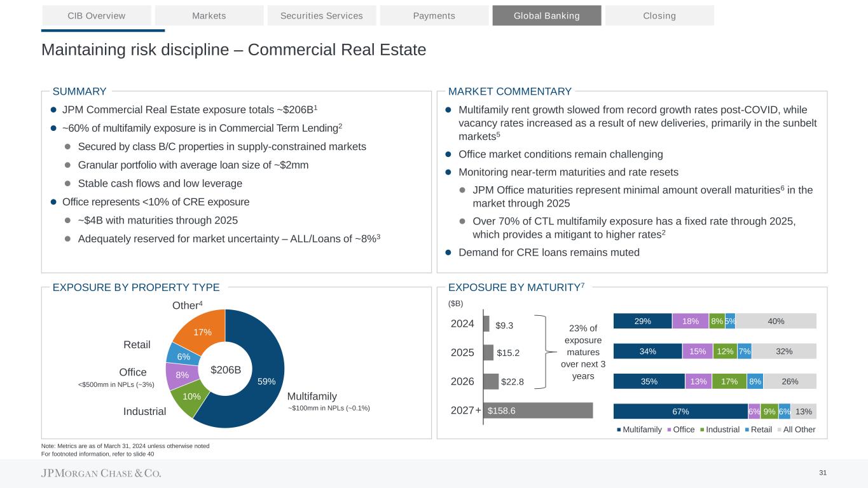Viewport: 868px width, 488px height.
Task: Click the 18% Office segment for 2024
Action: (x=690, y=322)
